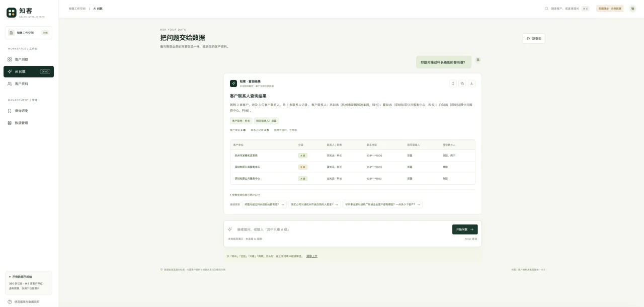Click contact 夏知远 · 科长
644x307 pixels.
(x=334, y=167)
